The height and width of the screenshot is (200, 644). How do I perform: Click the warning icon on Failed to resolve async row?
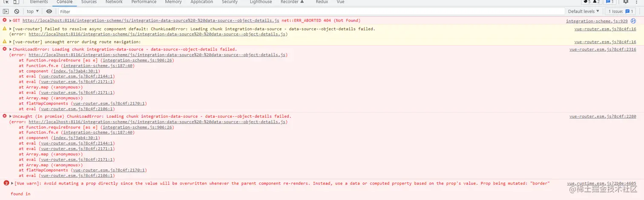point(5,29)
